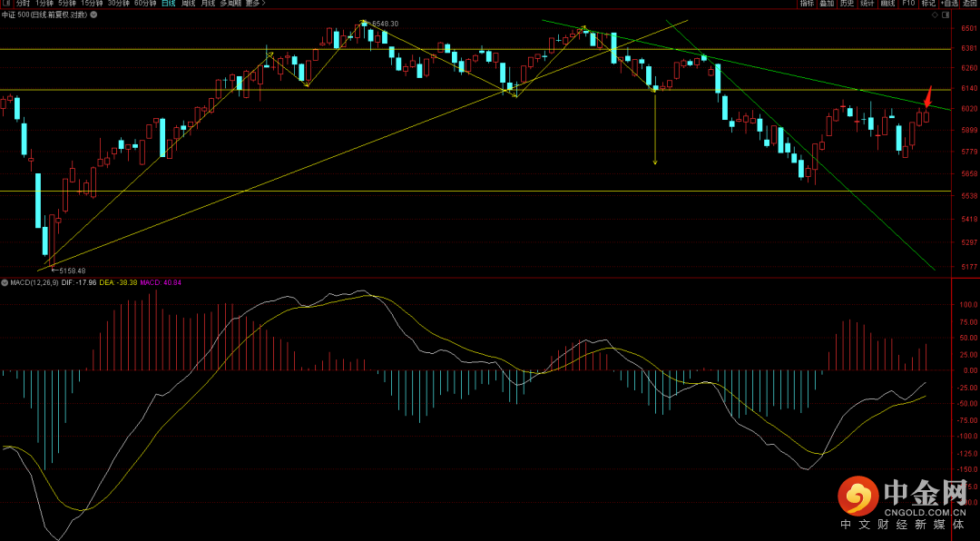Click the DEA: -38.38 value
Image resolution: width=980 pixels, height=541 pixels.
(x=117, y=283)
